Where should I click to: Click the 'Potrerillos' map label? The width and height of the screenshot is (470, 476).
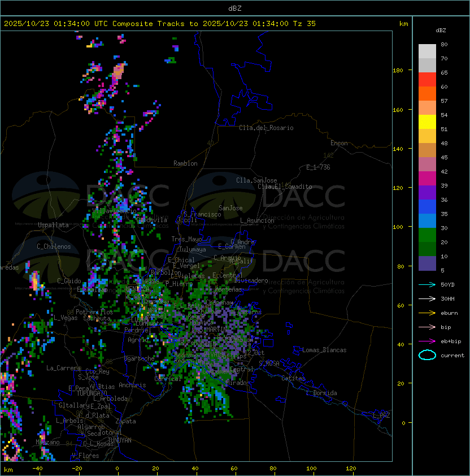(x=94, y=311)
